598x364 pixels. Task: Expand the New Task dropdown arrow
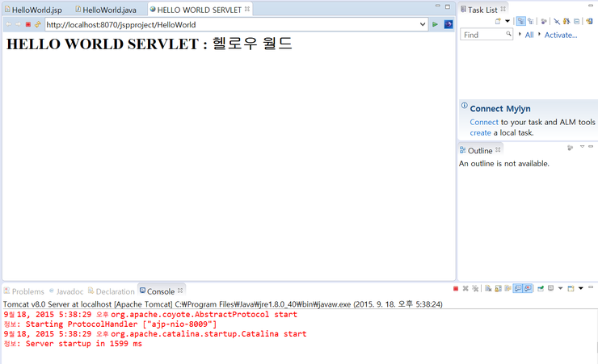[x=507, y=21]
